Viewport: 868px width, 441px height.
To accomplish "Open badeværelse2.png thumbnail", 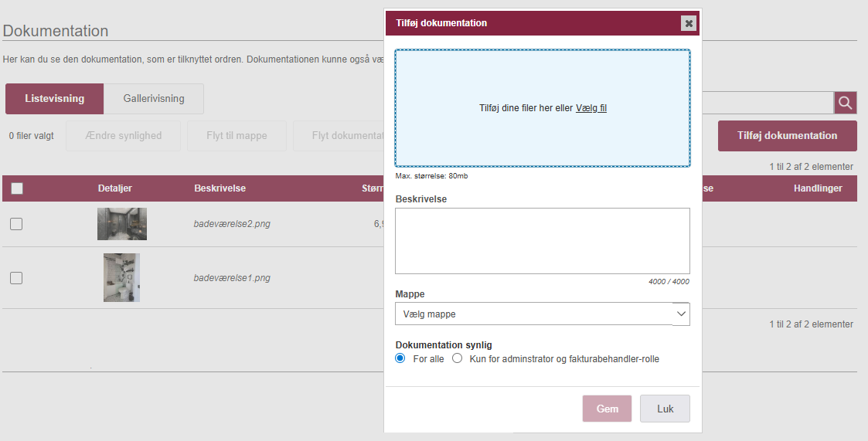I will pyautogui.click(x=121, y=224).
